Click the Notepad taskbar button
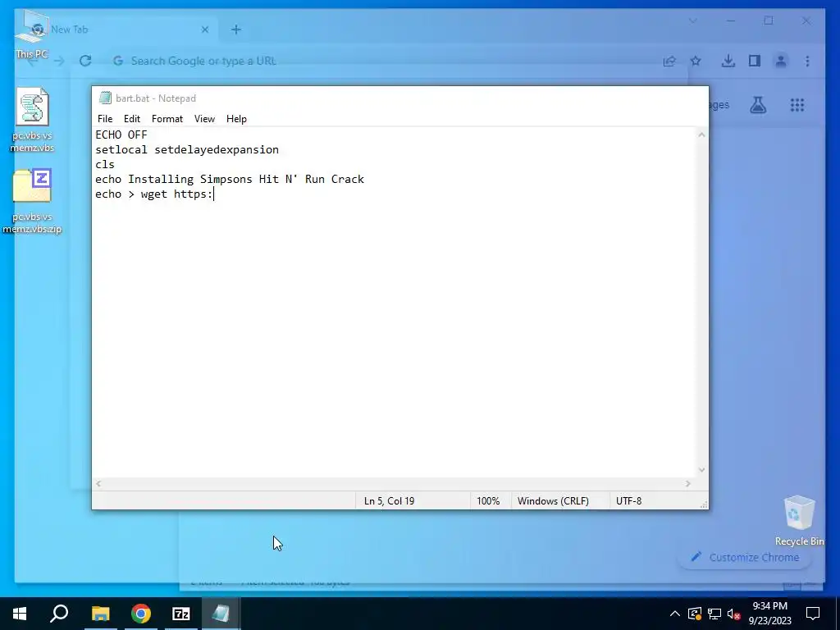This screenshot has height=630, width=840. pos(221,614)
